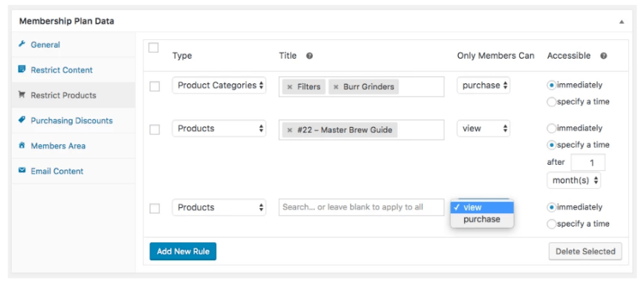Tick checkbox for Master Brew Guide rule
This screenshot has width=644, height=286.
155,130
